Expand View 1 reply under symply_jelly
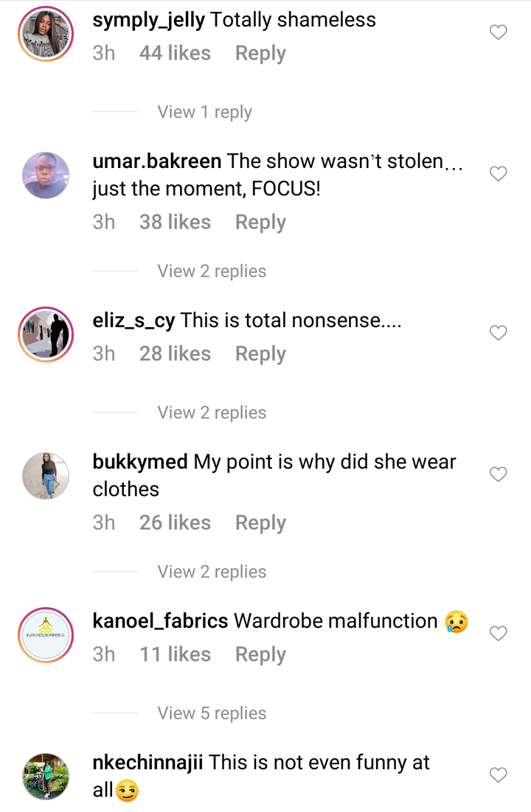This screenshot has height=812, width=531. (x=205, y=112)
